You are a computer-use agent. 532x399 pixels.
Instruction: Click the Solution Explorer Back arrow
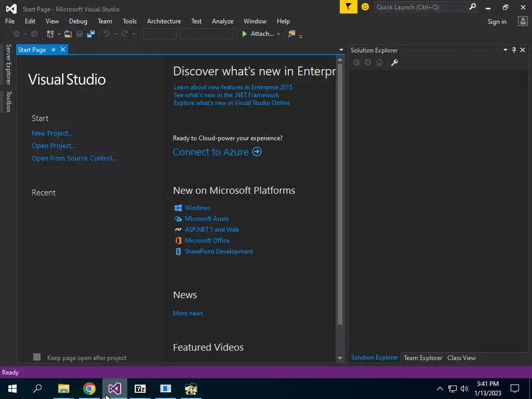[356, 62]
